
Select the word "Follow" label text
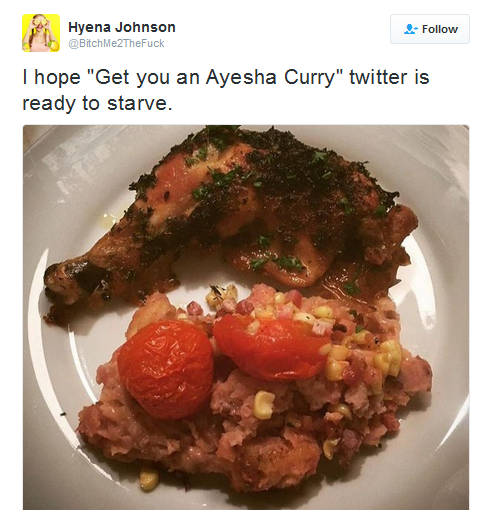point(440,29)
